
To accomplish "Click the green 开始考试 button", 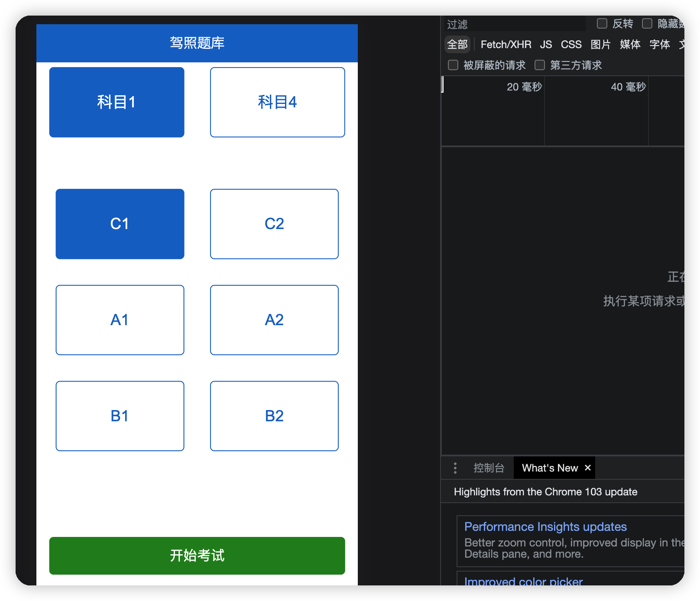I will point(197,556).
